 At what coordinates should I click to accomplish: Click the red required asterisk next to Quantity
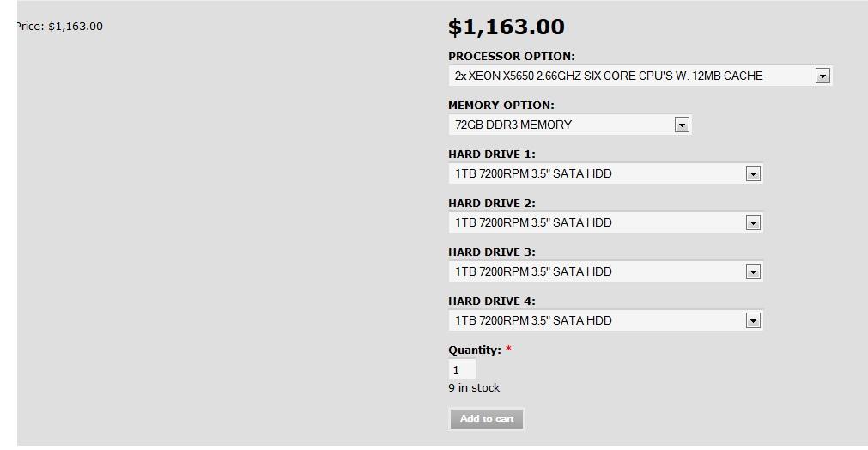[x=508, y=349]
